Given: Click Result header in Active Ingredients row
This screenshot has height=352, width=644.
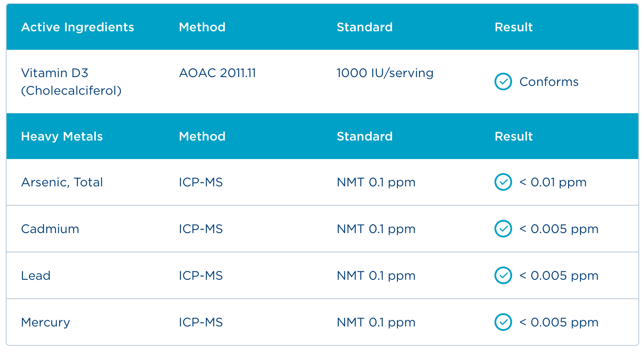Looking at the screenshot, I should [513, 27].
